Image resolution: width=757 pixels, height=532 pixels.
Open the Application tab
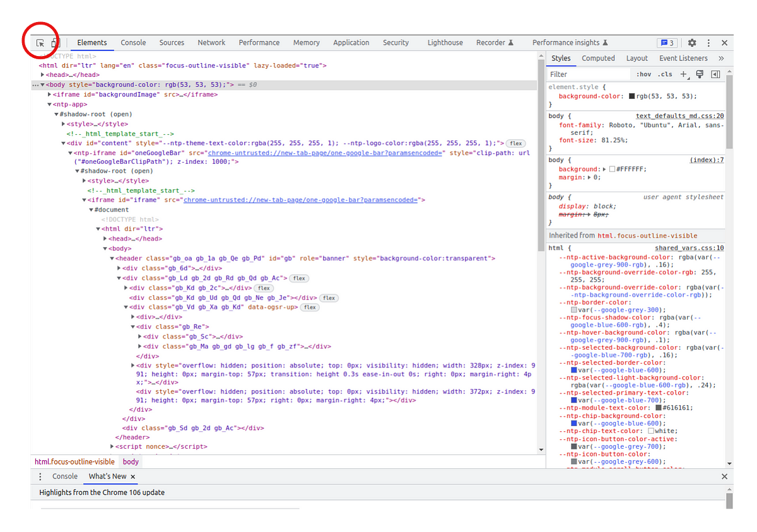point(351,43)
